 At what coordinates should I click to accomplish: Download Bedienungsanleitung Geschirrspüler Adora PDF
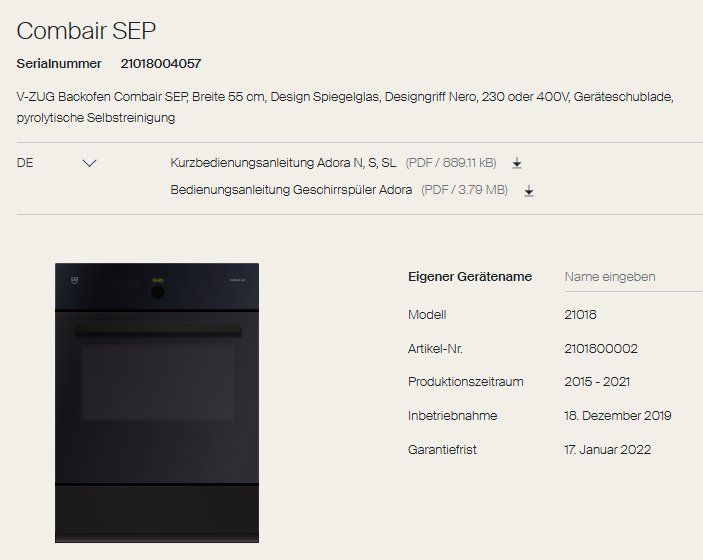tap(529, 191)
